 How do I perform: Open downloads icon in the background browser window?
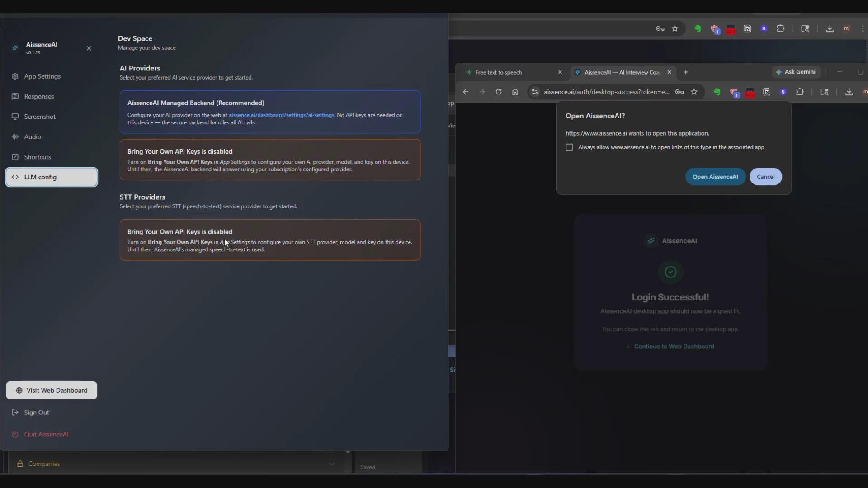(x=830, y=29)
